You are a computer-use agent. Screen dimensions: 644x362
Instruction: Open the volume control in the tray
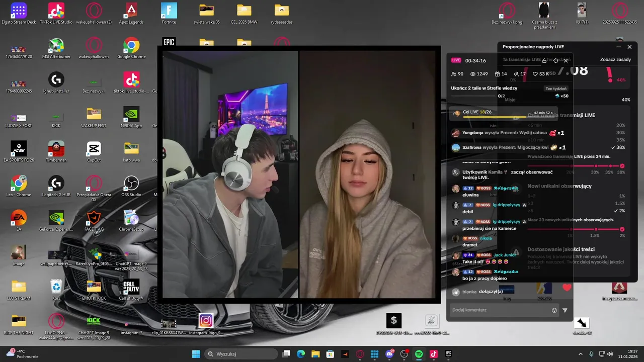pos(610,354)
